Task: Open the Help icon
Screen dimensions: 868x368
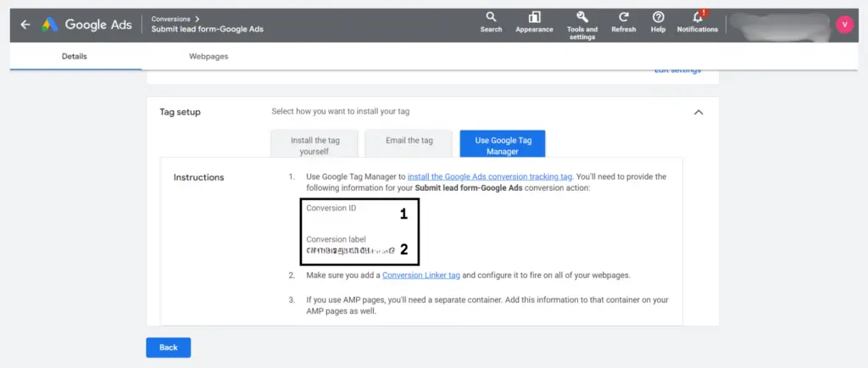Action: (x=658, y=23)
